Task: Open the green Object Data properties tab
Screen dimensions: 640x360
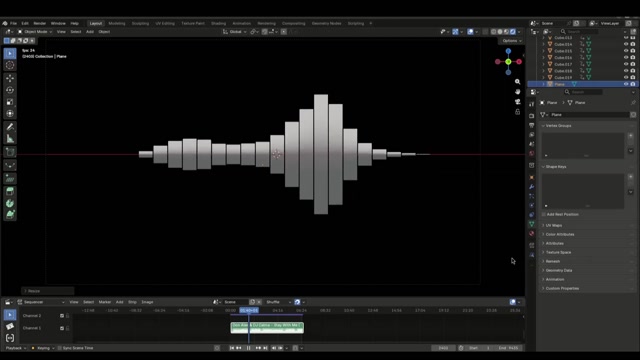Action: pos(531,224)
